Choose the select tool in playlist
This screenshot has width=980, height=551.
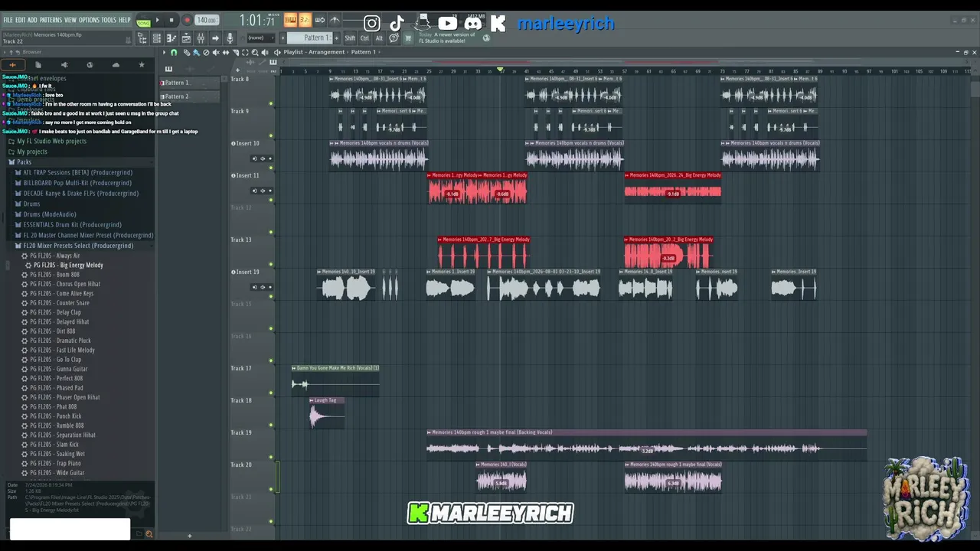[x=245, y=52]
